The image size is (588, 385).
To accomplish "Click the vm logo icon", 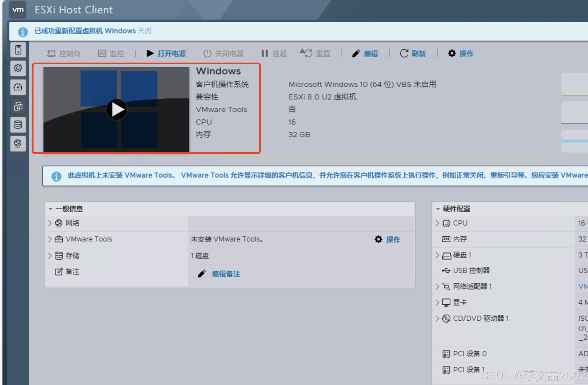I will 18,10.
